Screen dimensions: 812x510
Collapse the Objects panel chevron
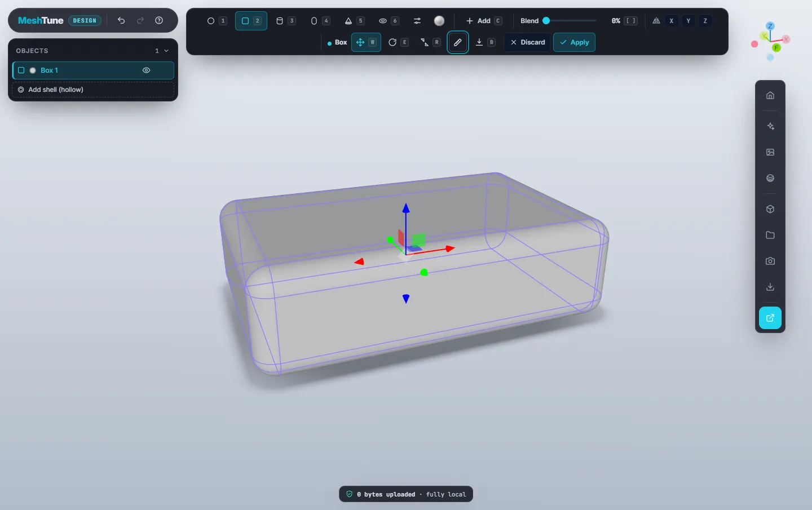166,51
